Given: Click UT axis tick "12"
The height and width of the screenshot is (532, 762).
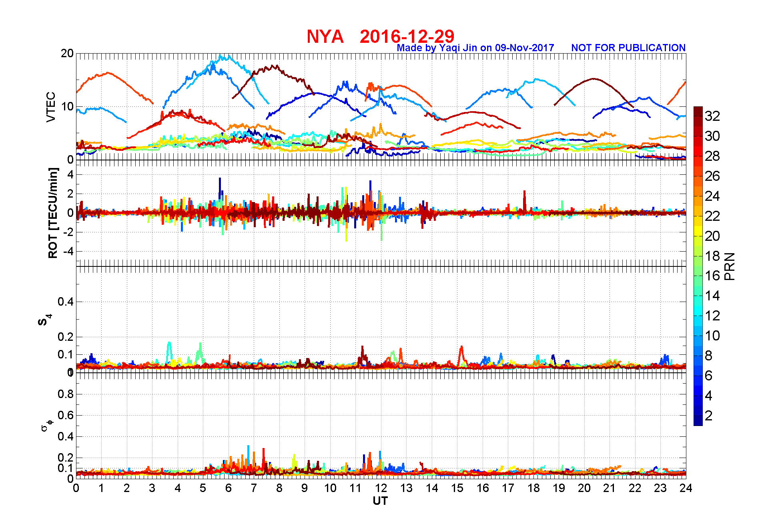Looking at the screenshot, I should (381, 488).
